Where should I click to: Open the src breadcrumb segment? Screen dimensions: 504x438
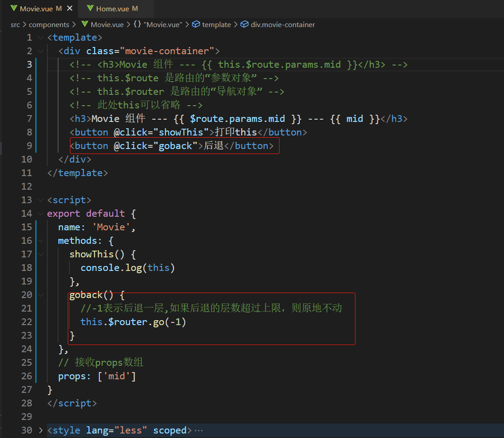point(15,25)
